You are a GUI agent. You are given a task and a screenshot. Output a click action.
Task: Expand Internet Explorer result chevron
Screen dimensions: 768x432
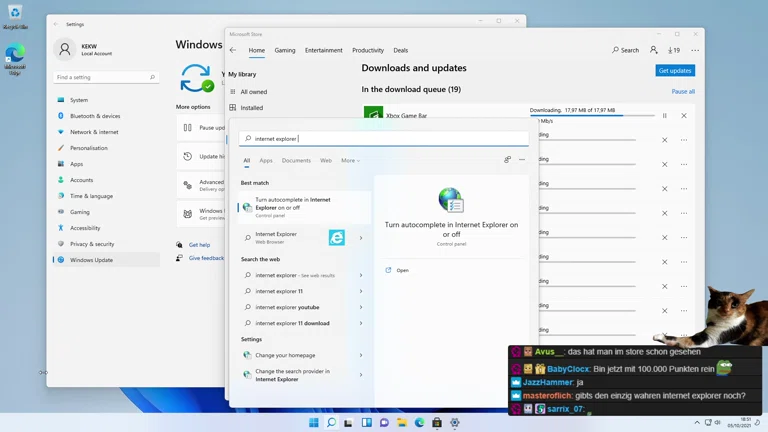pos(361,238)
